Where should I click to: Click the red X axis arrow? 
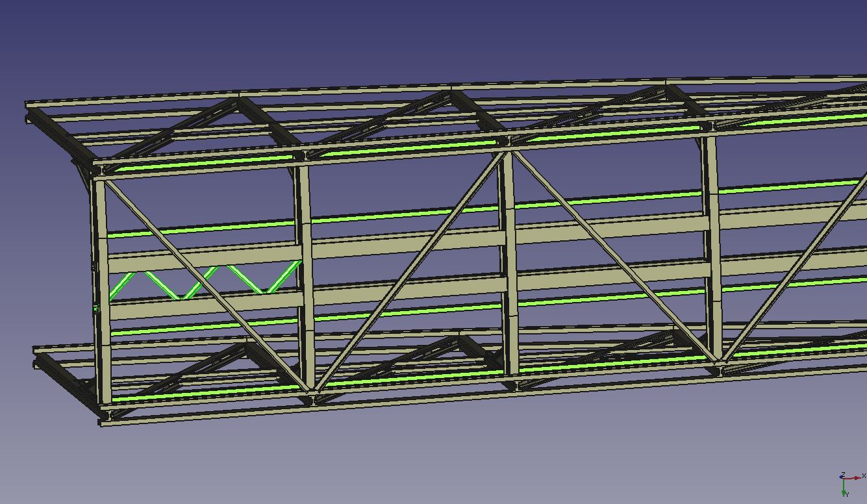[x=856, y=478]
